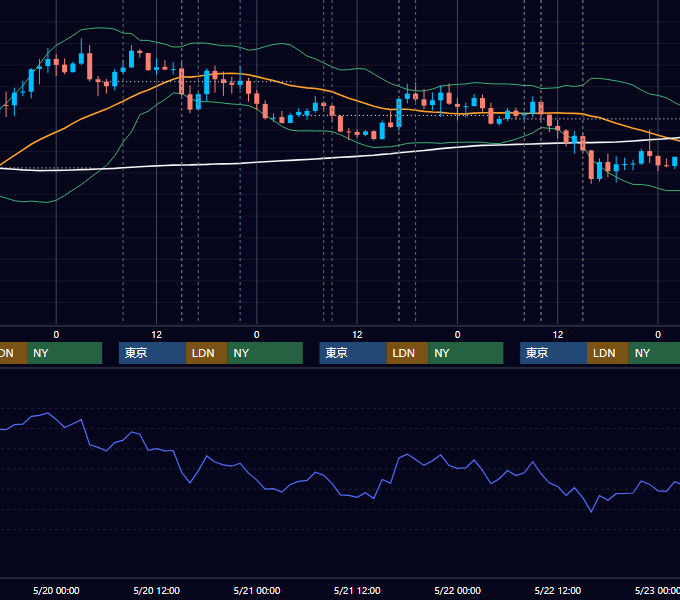The height and width of the screenshot is (600, 680).
Task: Click the 5/21 12:00 date label
Action: (x=357, y=590)
